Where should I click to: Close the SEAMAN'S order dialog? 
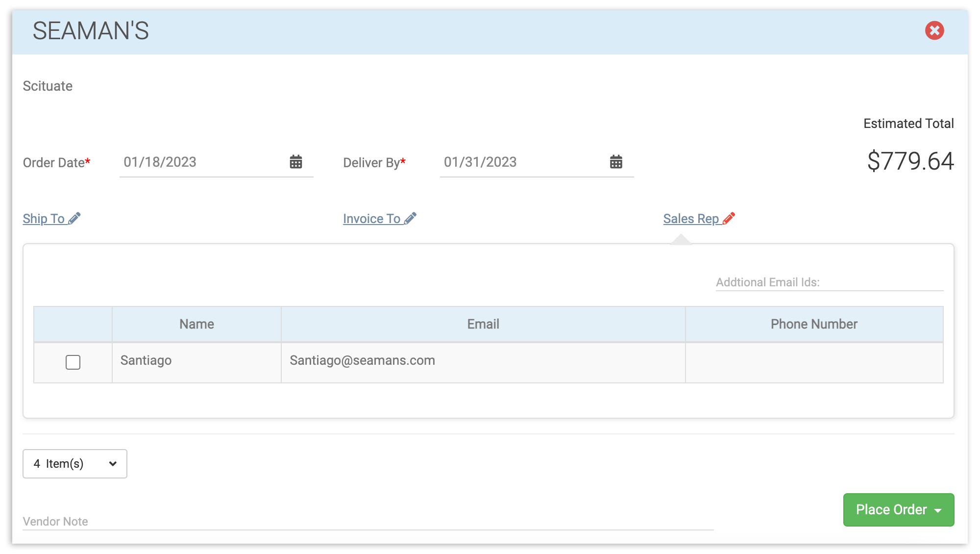(x=934, y=30)
